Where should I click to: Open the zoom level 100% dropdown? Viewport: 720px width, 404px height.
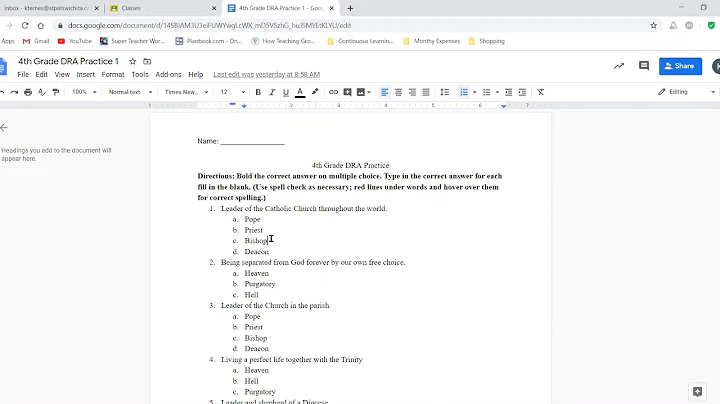tap(84, 92)
